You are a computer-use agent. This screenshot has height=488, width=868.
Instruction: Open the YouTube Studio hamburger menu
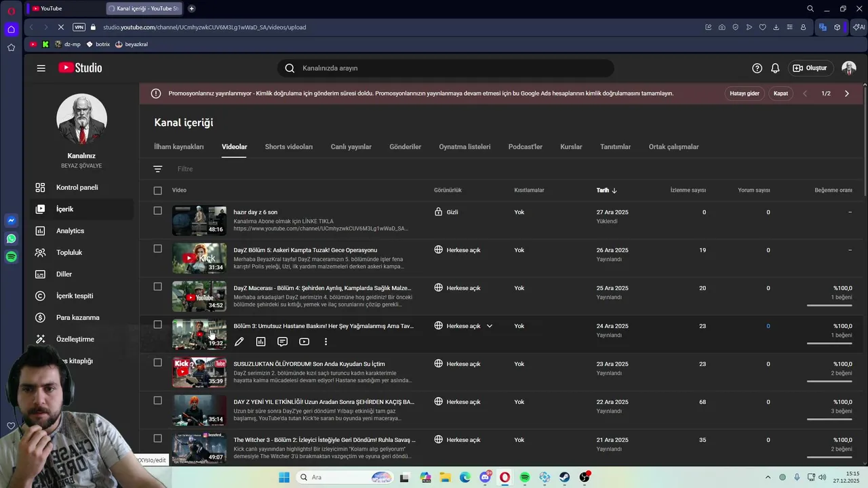tap(41, 68)
